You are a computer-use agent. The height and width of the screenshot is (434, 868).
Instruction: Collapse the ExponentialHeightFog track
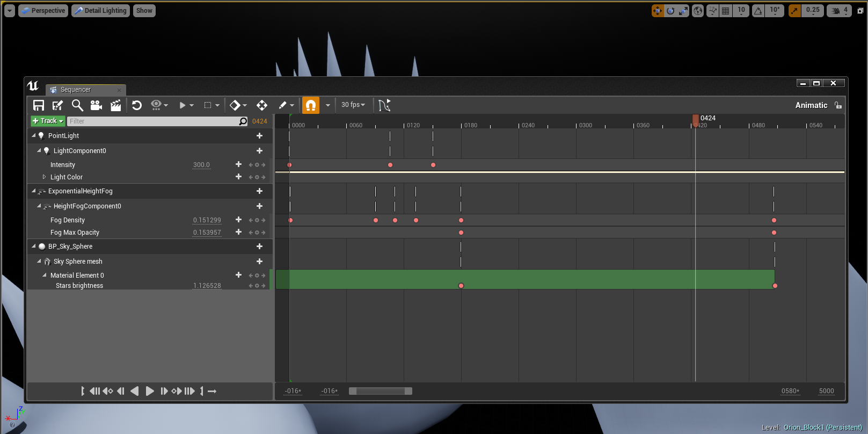[x=33, y=191]
